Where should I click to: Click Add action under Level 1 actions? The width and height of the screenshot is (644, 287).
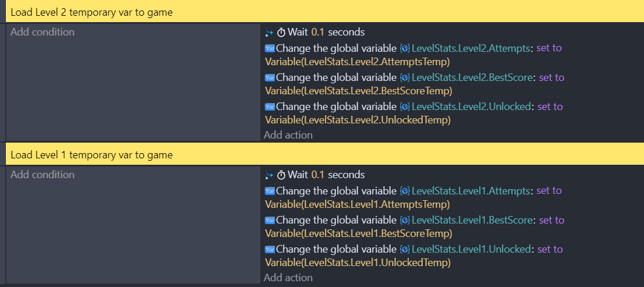[288, 278]
